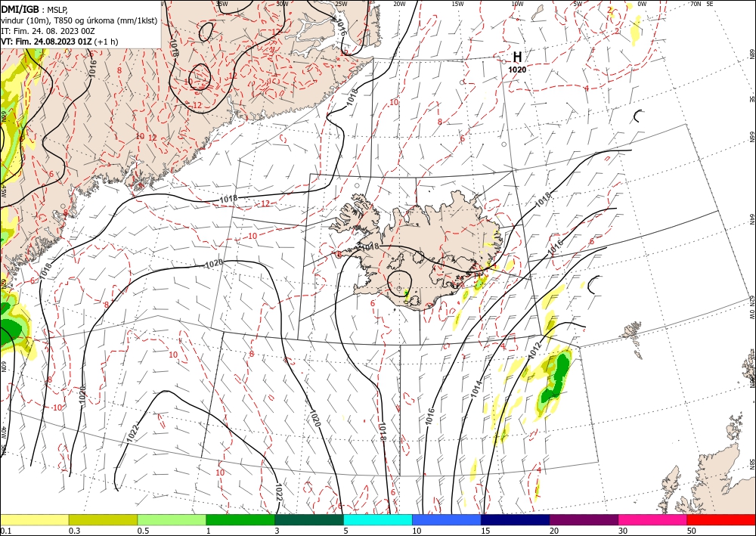Screen dimensions: 756x536
Task: Click the initial time line starting with IT
Action: click(x=48, y=31)
